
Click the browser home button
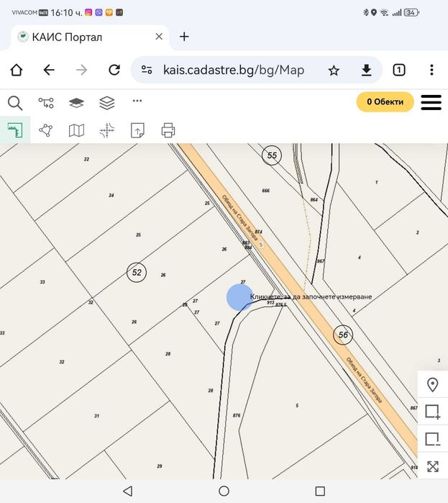(17, 70)
